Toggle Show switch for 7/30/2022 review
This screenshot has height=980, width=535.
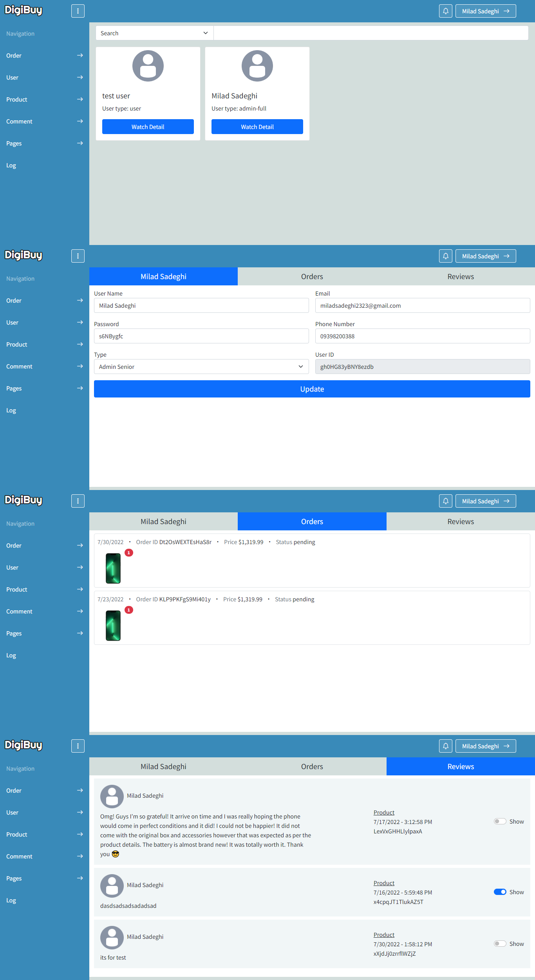tap(500, 944)
